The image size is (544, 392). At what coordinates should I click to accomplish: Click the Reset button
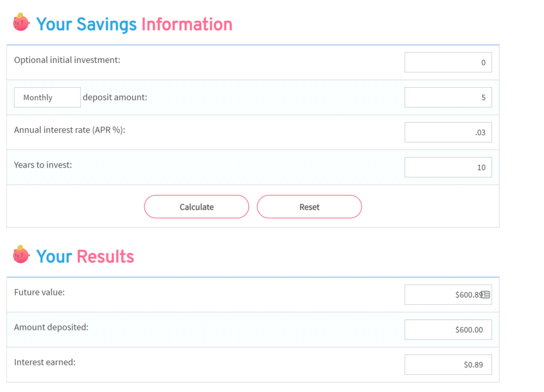309,207
